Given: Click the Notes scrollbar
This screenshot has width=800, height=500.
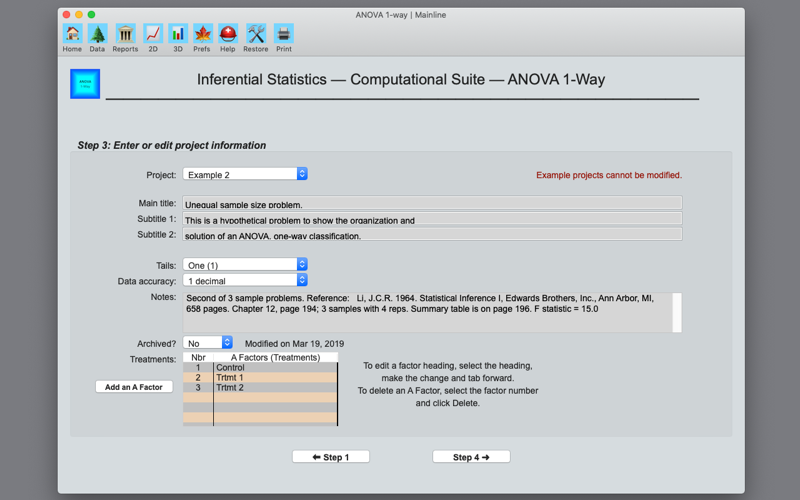Looking at the screenshot, I should coord(677,312).
